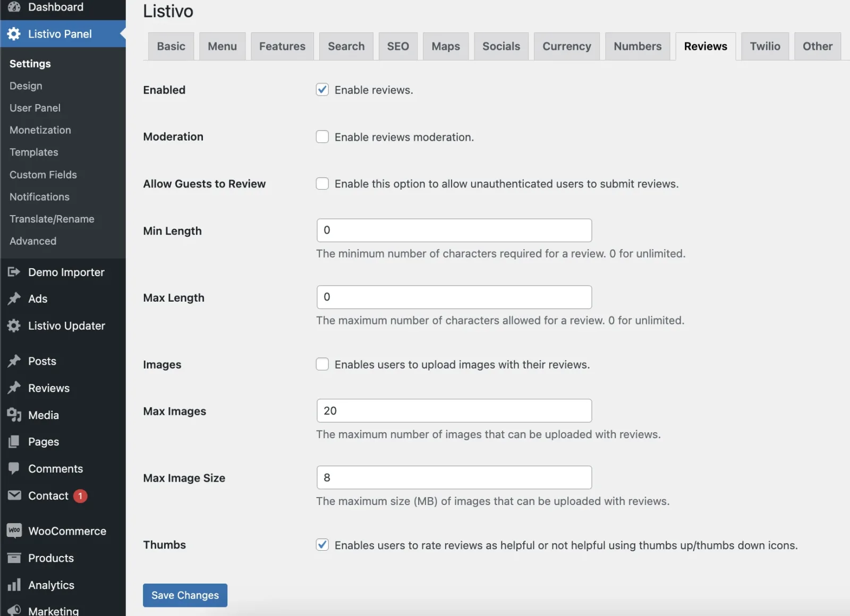Click the Max Length input field

[x=454, y=297]
